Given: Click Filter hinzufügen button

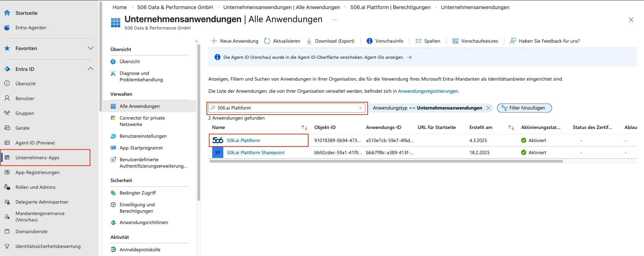Looking at the screenshot, I should pos(524,108).
